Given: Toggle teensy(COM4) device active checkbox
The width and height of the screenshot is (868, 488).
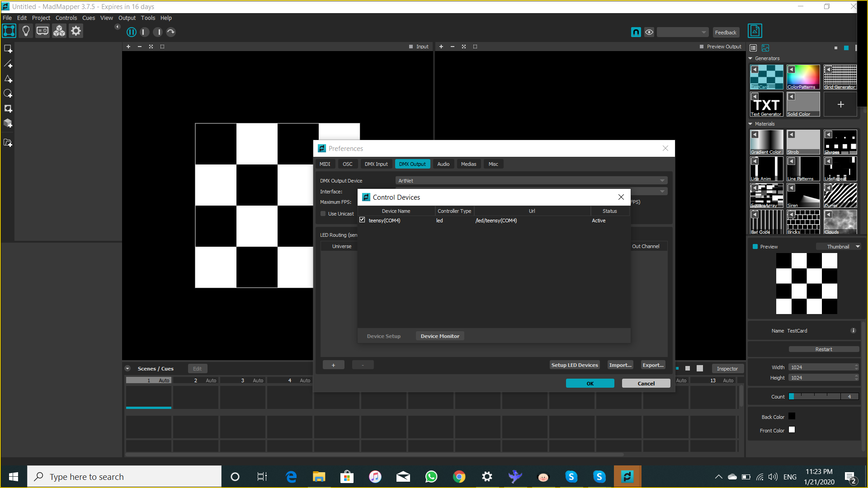Looking at the screenshot, I should pyautogui.click(x=362, y=220).
